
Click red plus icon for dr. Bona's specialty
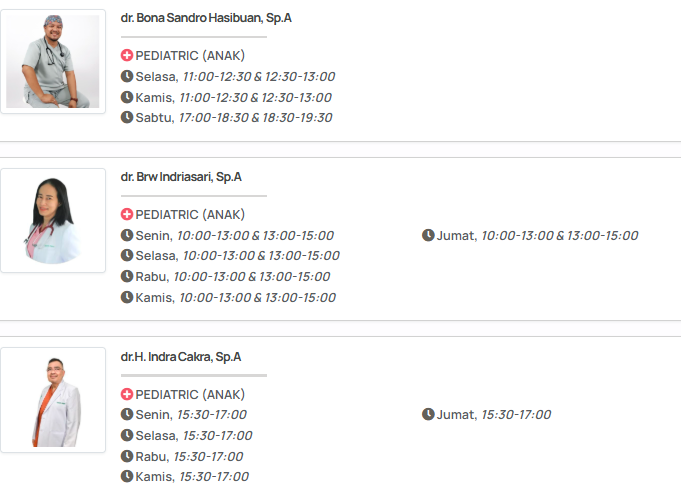tap(127, 56)
